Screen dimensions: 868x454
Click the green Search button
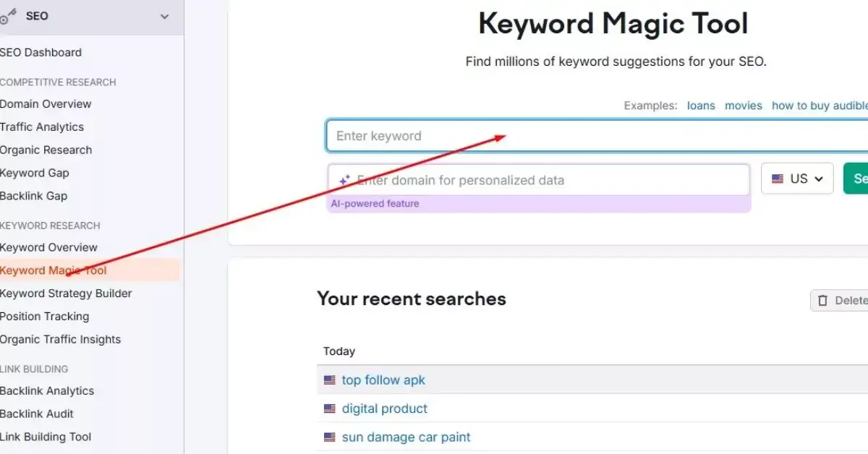click(858, 179)
